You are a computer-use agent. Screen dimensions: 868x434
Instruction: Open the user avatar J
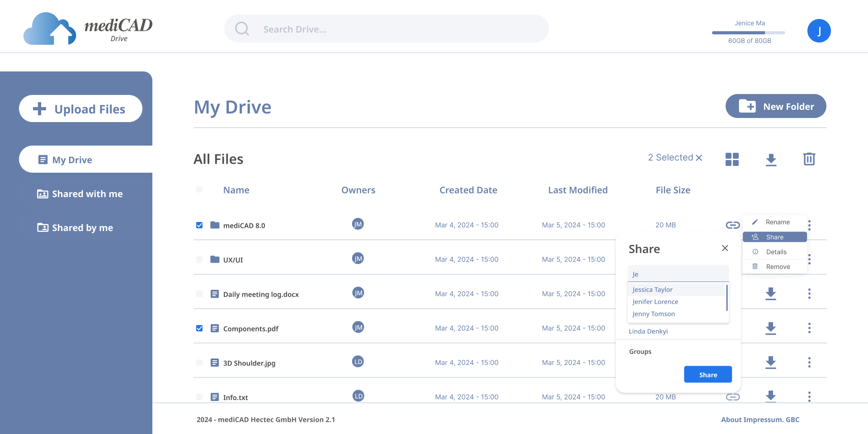[819, 31]
